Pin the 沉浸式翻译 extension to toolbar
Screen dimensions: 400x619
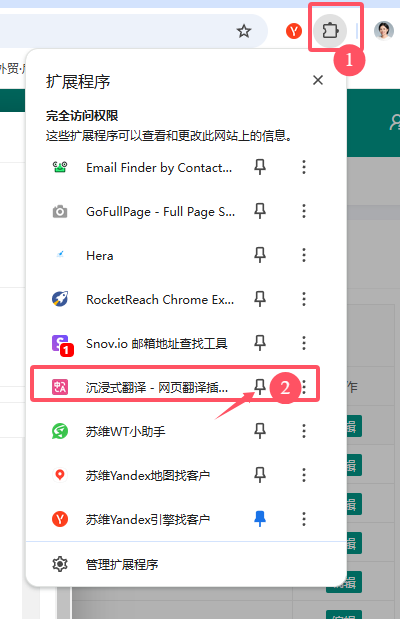click(x=259, y=387)
